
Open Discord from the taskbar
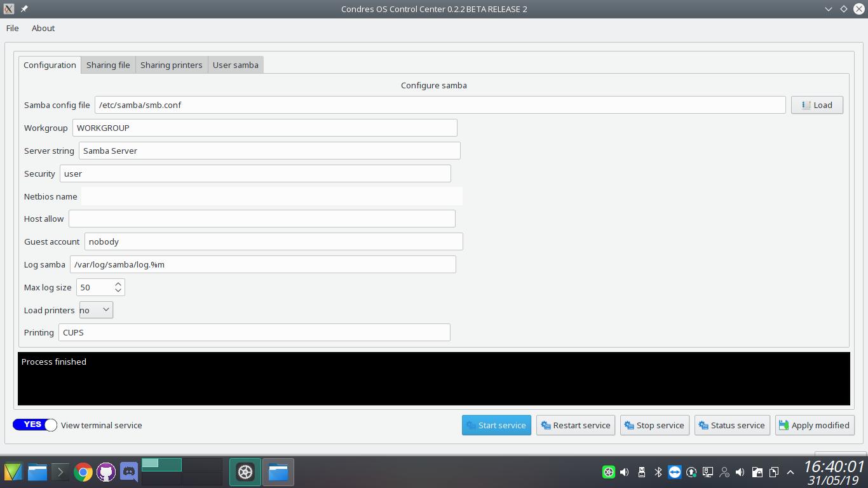pyautogui.click(x=129, y=472)
